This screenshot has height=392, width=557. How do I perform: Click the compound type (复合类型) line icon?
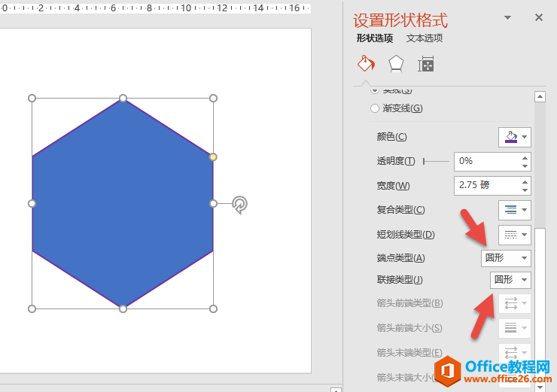(x=510, y=210)
